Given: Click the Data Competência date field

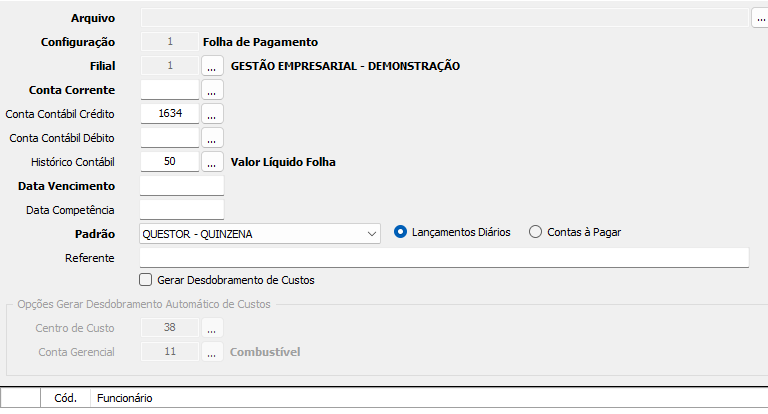Looking at the screenshot, I should (x=182, y=210).
